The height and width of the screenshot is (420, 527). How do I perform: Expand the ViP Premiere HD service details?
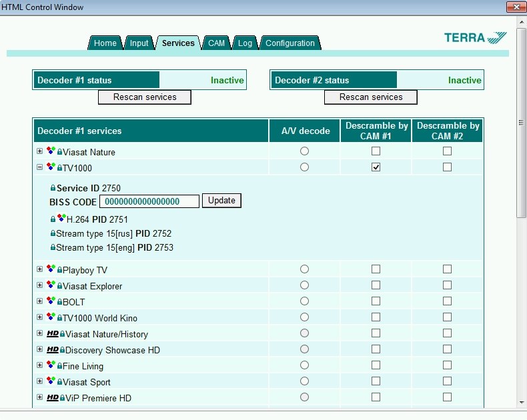[x=39, y=397]
